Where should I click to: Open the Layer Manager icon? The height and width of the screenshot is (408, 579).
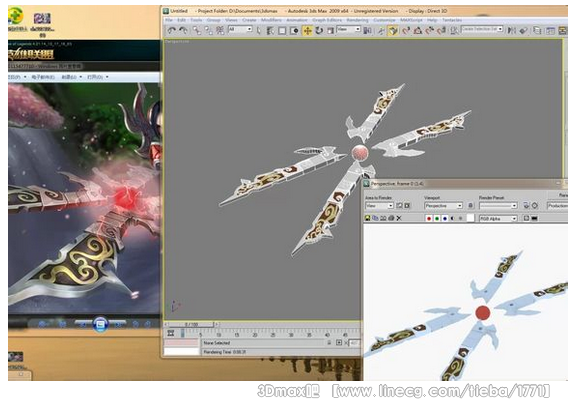tap(537, 31)
